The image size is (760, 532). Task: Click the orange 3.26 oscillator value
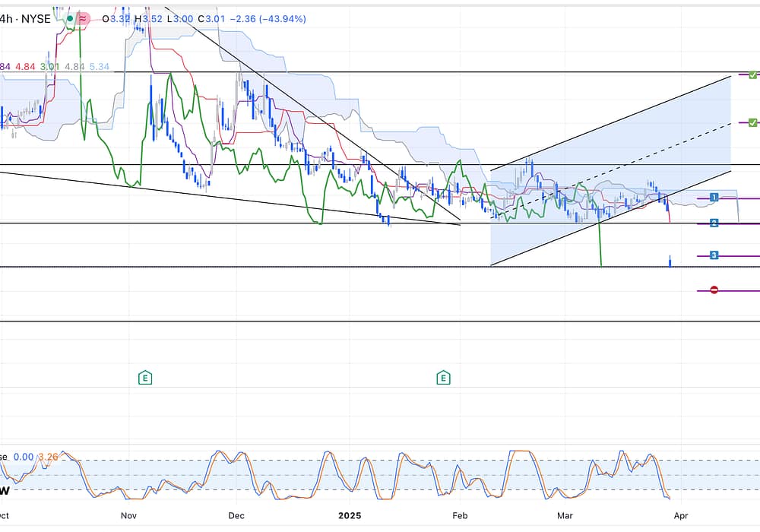coord(49,458)
